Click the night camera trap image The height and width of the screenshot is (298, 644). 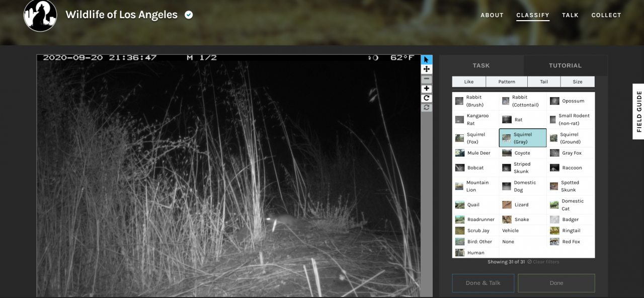[228, 176]
